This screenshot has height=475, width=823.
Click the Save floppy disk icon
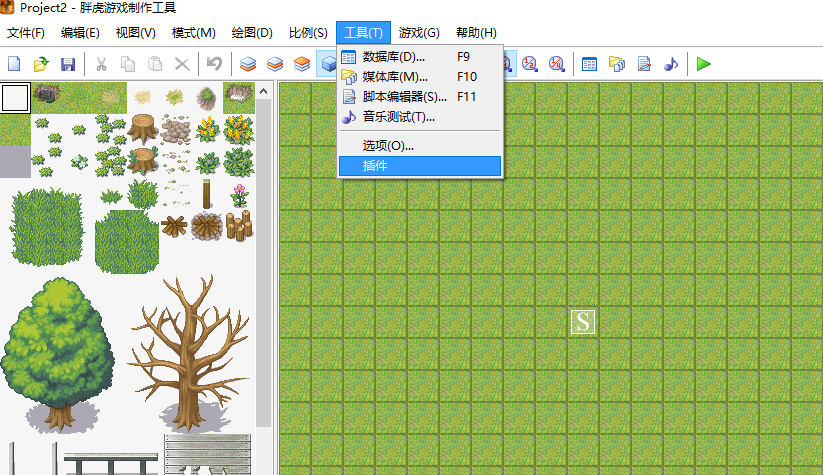coord(68,64)
